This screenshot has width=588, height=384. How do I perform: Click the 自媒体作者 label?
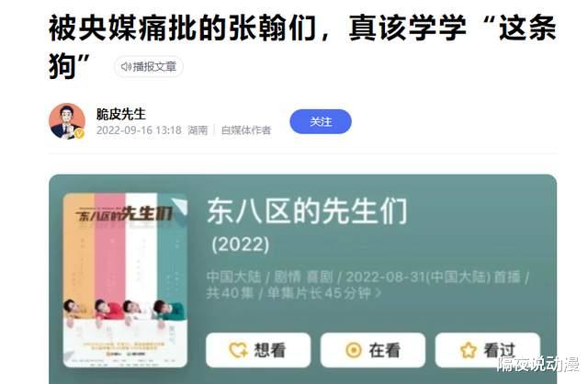click(x=246, y=130)
